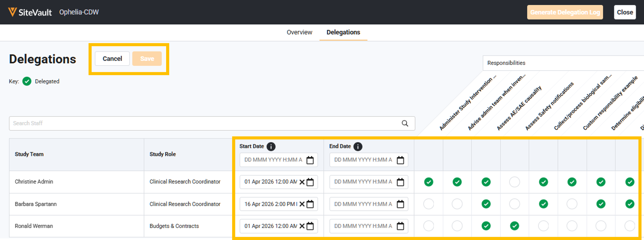Screen dimensions: 644x240
Task: Open calendar for Ronald Werman's start date
Action: click(310, 226)
